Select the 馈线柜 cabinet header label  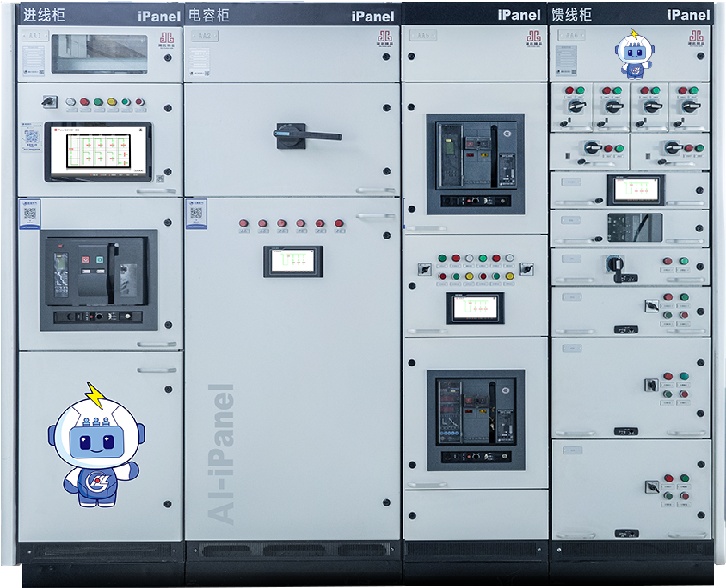(x=572, y=15)
